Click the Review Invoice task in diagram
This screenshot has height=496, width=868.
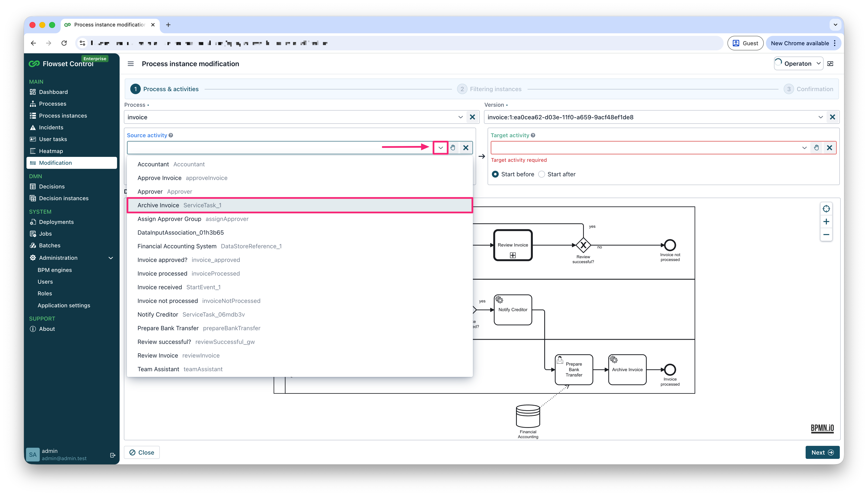[513, 245]
